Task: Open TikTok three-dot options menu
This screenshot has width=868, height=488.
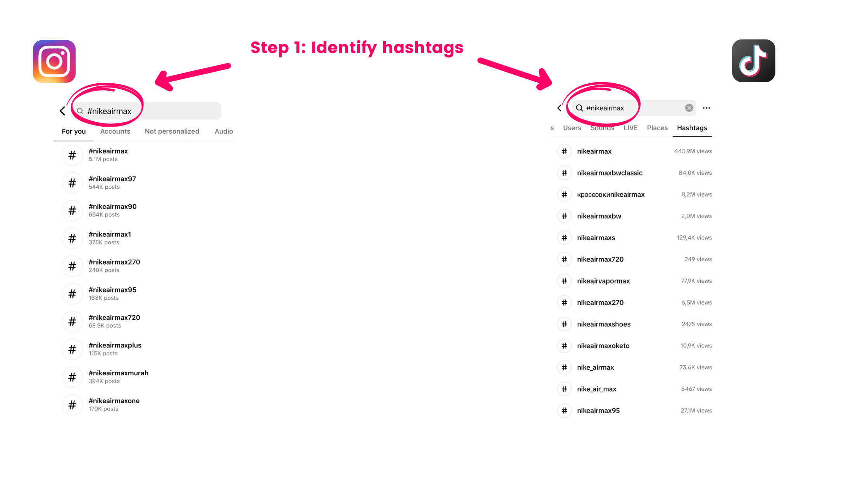Action: click(x=707, y=108)
